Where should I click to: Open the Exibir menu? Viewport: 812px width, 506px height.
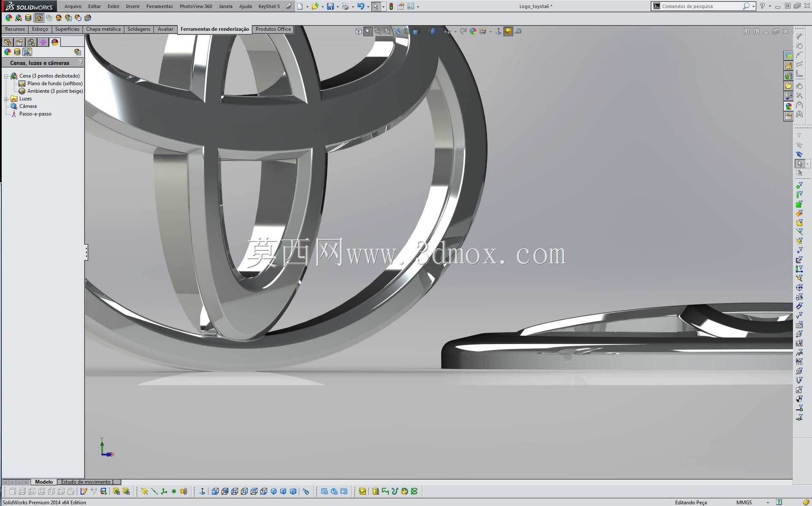[114, 6]
